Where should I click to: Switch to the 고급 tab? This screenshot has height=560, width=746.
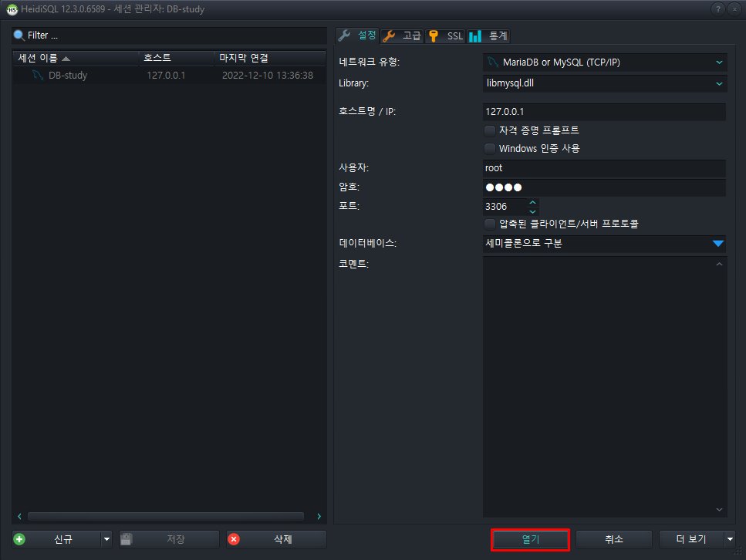pos(402,36)
